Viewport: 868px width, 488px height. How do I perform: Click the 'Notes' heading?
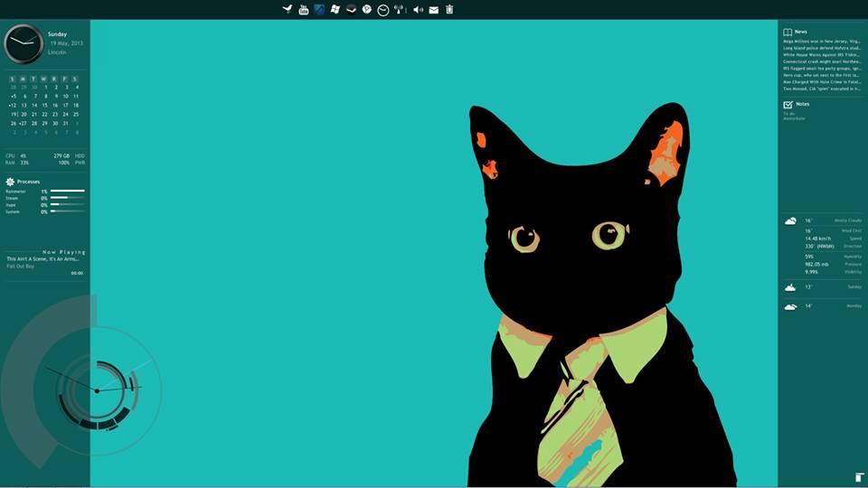pos(803,104)
